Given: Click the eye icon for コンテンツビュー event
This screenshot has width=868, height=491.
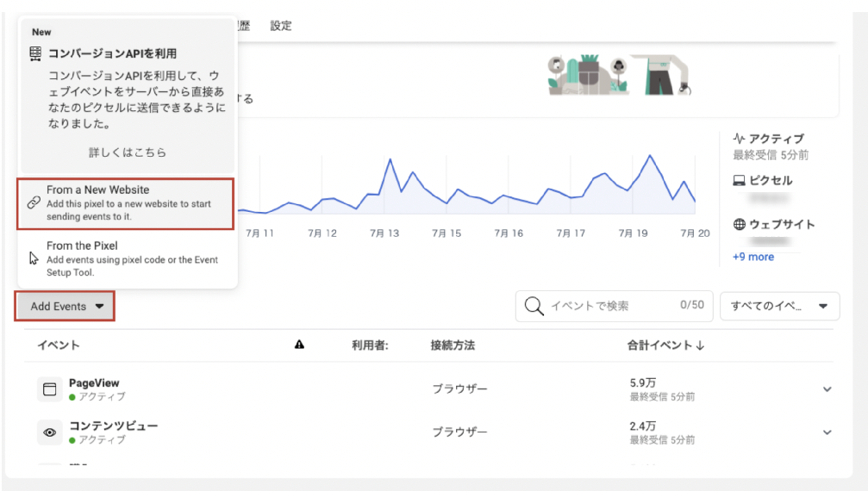Looking at the screenshot, I should pos(50,432).
